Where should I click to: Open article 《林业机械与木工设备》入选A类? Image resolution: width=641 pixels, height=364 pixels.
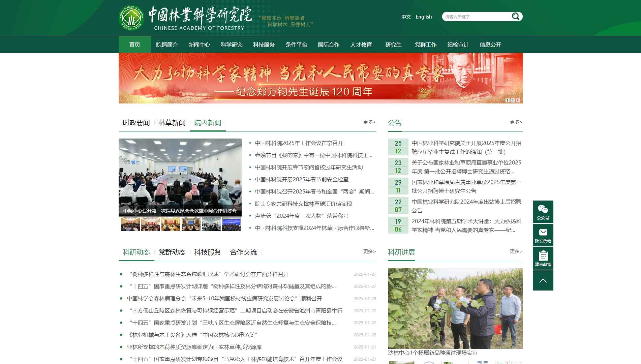pyautogui.click(x=192, y=335)
